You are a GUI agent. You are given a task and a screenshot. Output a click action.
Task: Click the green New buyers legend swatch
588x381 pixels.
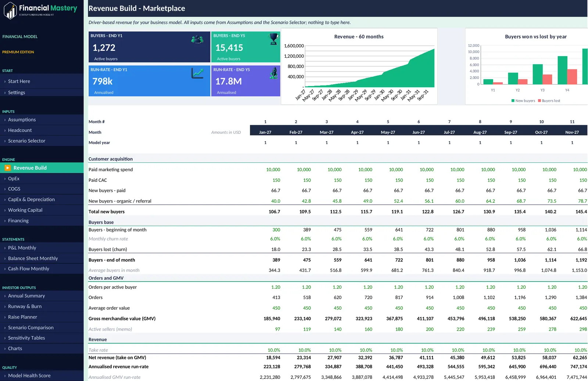point(513,101)
